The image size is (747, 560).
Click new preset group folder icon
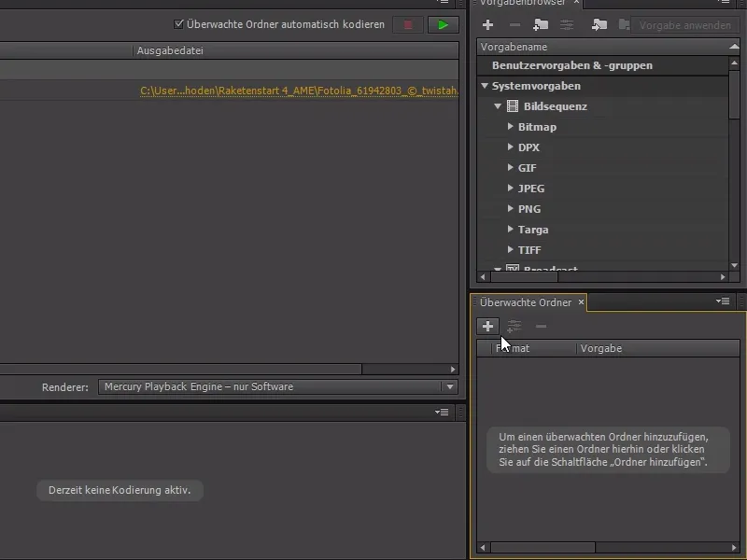pyautogui.click(x=541, y=25)
